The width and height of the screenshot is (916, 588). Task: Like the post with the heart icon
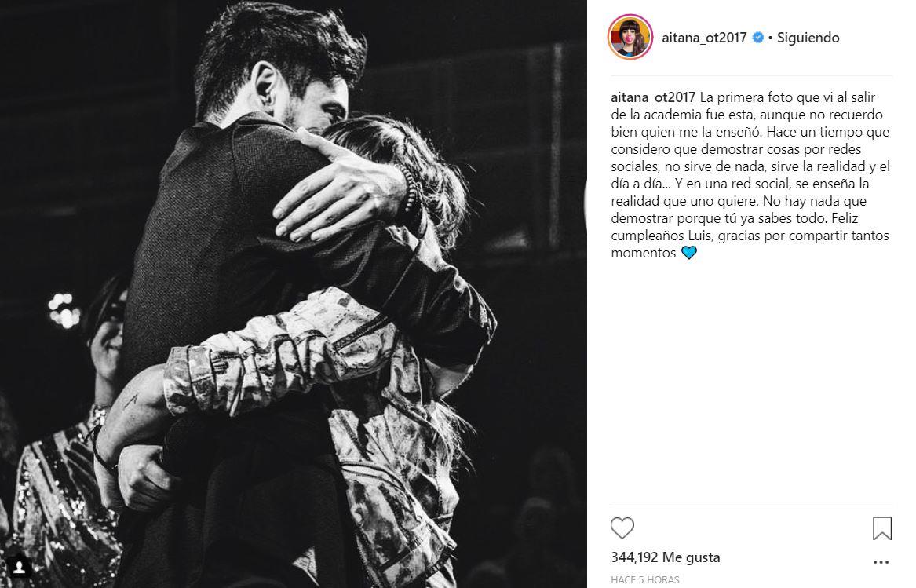point(622,528)
